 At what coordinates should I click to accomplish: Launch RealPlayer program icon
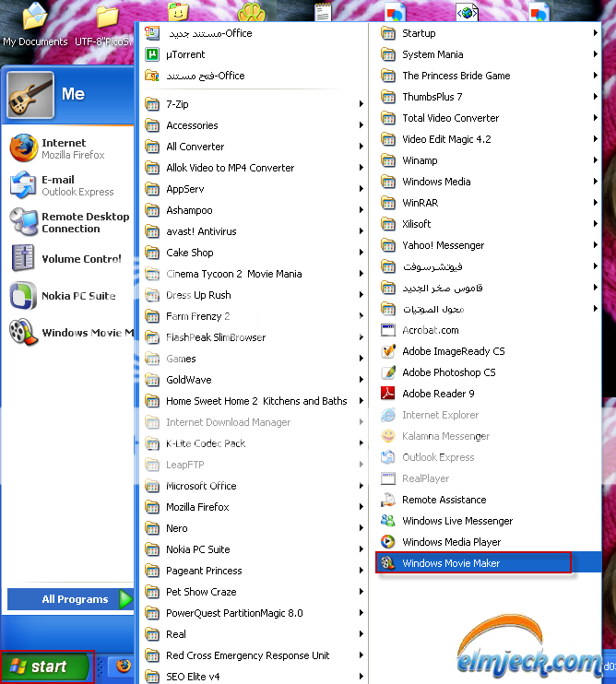click(388, 478)
